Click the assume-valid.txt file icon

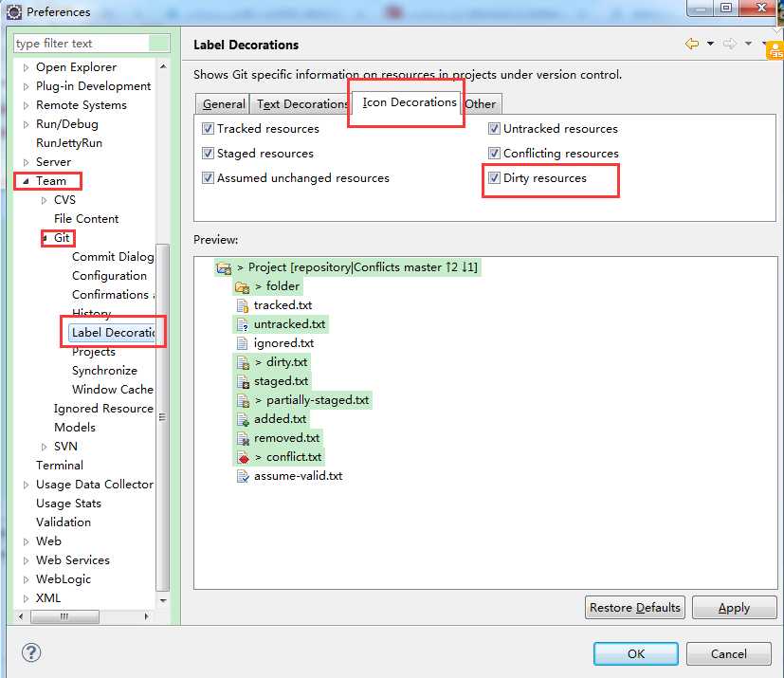point(243,476)
